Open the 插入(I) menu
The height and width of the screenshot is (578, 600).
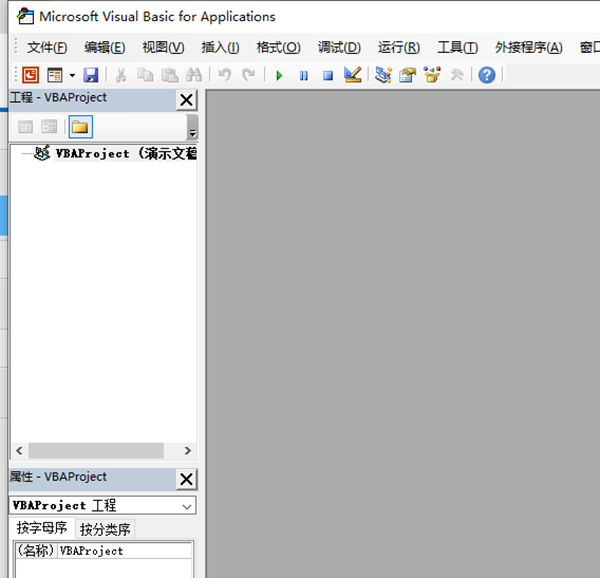(220, 47)
